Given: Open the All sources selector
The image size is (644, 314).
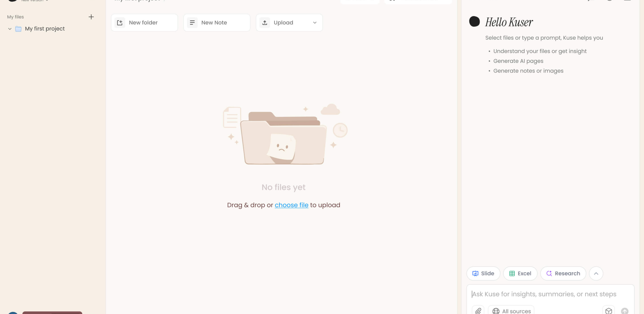Looking at the screenshot, I should (511, 311).
